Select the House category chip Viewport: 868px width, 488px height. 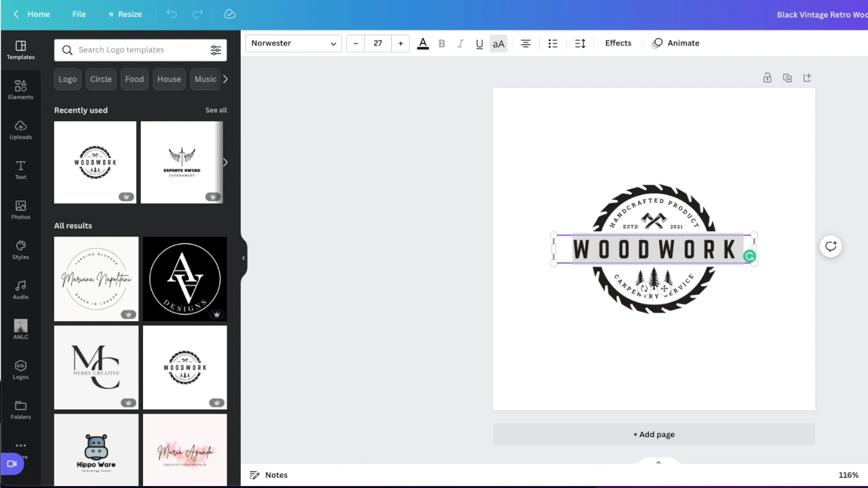[169, 79]
